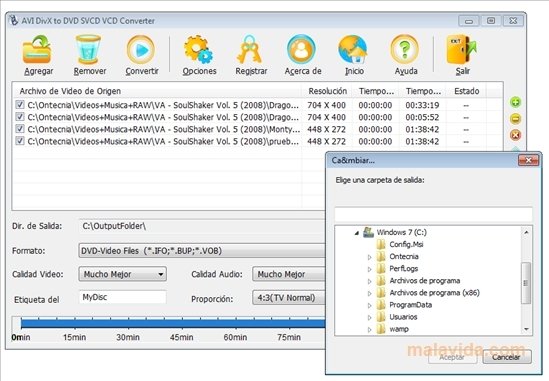The height and width of the screenshot is (381, 549).
Task: Click the 30min timeline marker
Action: click(128, 337)
